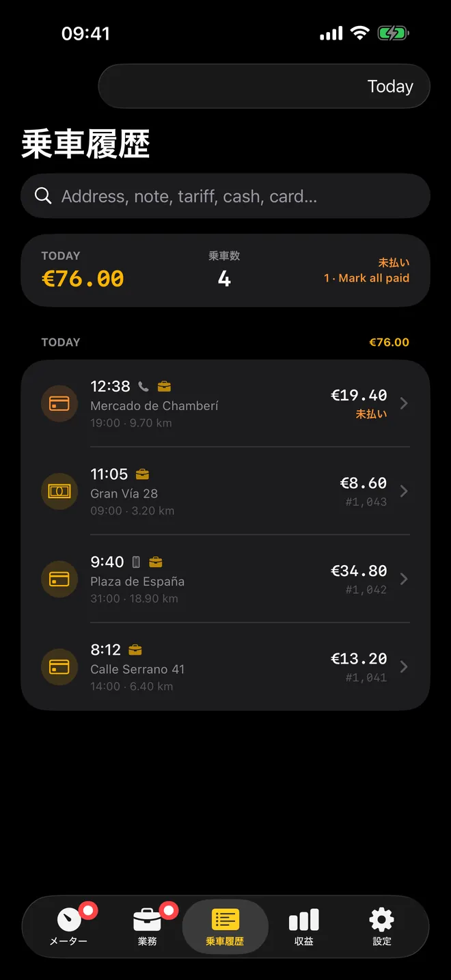Expand the €19.40 ride via its chevron
Screen dimensions: 451x980
point(404,403)
